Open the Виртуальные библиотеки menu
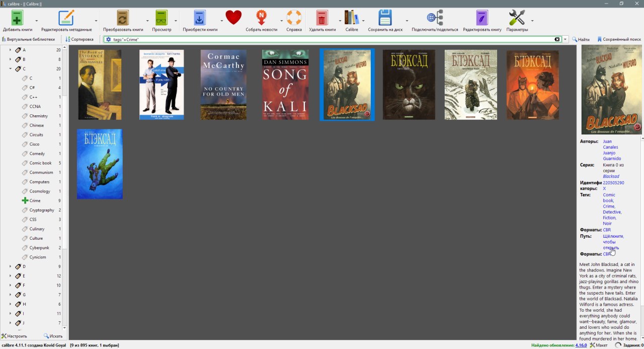Viewport: 644px width, 349px height. click(29, 39)
